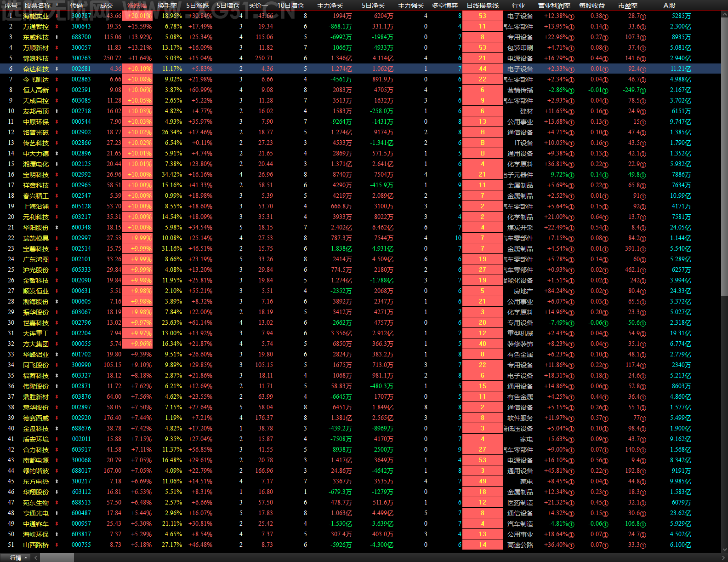Click the marker icon beside 友邦吊顶
The image size is (728, 562).
point(57,111)
